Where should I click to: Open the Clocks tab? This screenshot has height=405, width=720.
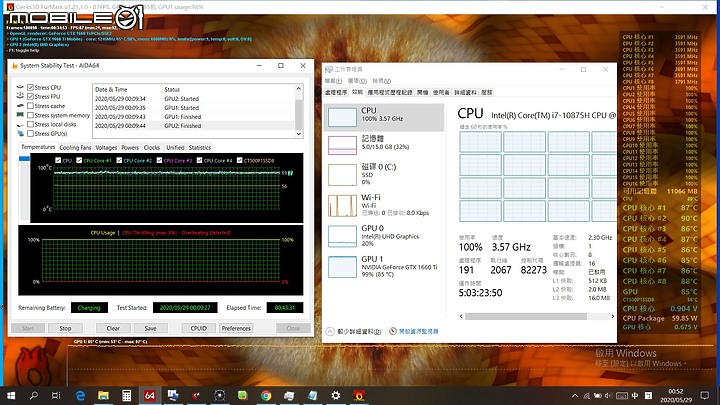point(152,147)
